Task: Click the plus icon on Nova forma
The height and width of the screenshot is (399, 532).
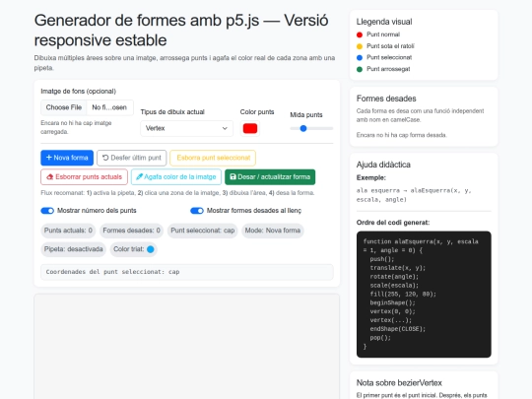Action: (49, 158)
